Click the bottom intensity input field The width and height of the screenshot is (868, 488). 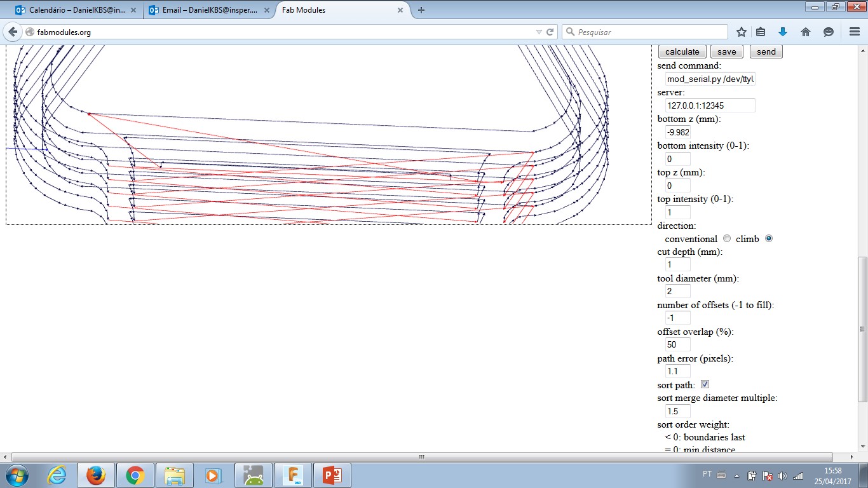(678, 159)
